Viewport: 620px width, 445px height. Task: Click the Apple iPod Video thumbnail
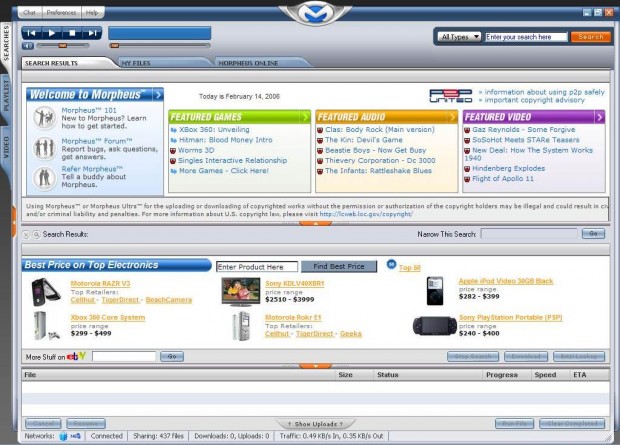[435, 291]
